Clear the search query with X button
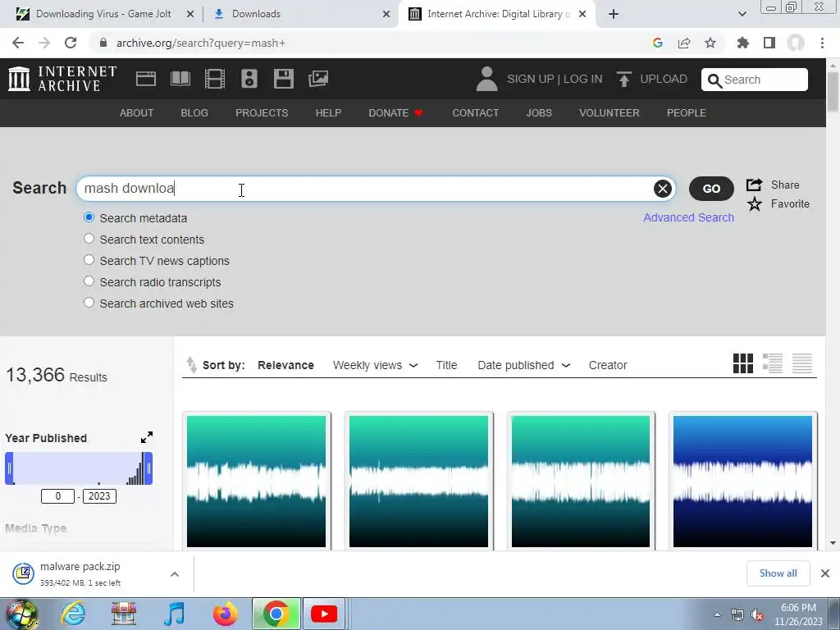Image resolution: width=840 pixels, height=630 pixels. (x=663, y=189)
